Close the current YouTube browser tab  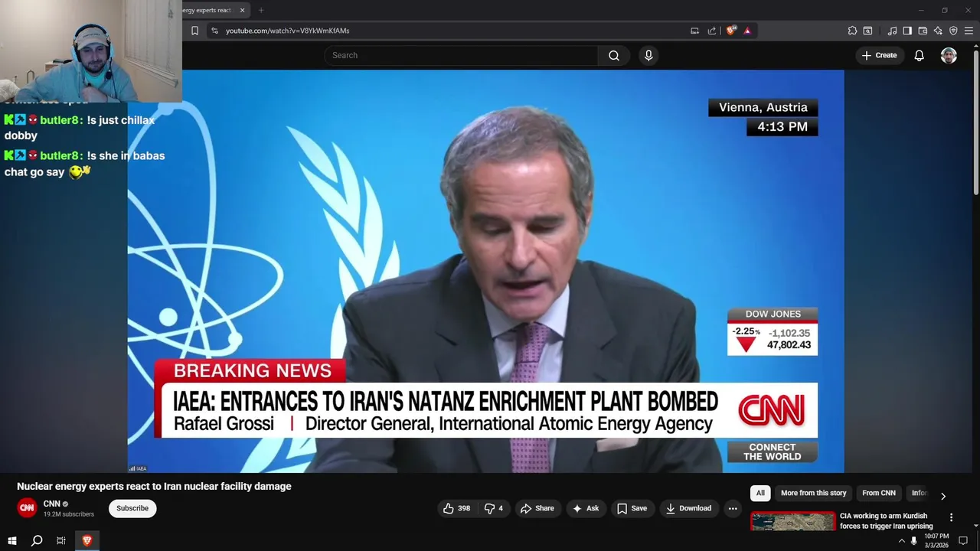242,10
